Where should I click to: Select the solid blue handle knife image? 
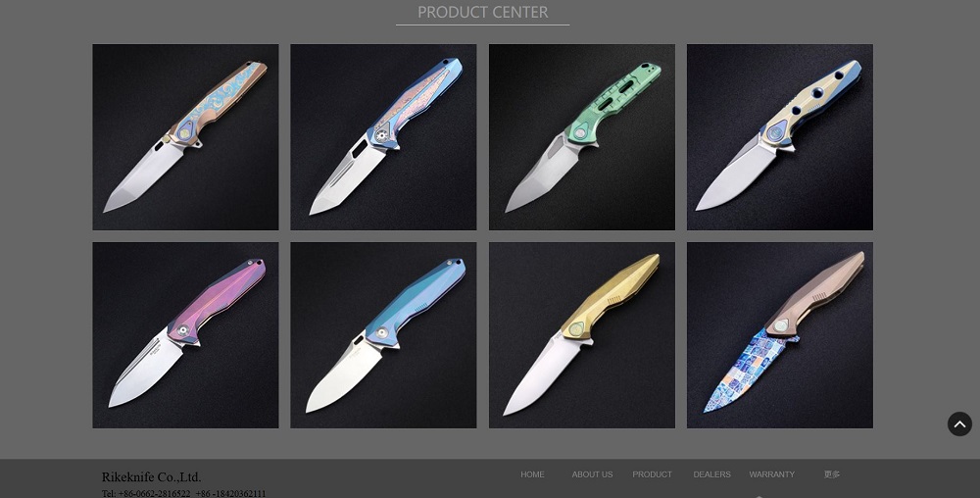point(383,335)
